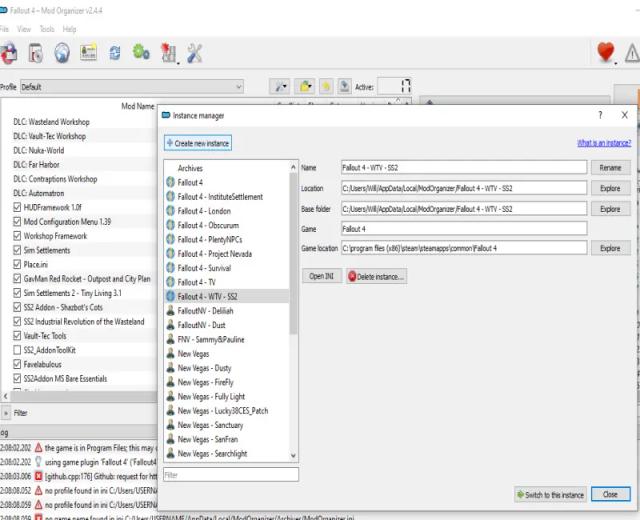The image size is (640, 520).
Task: Toggle Favelabulous mod checkbox
Action: 17,364
